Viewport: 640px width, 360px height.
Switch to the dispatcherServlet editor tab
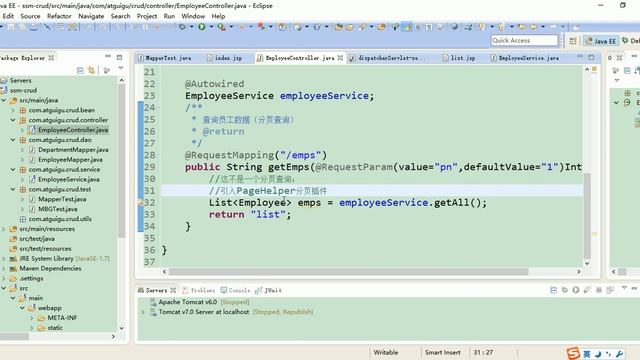(388, 58)
